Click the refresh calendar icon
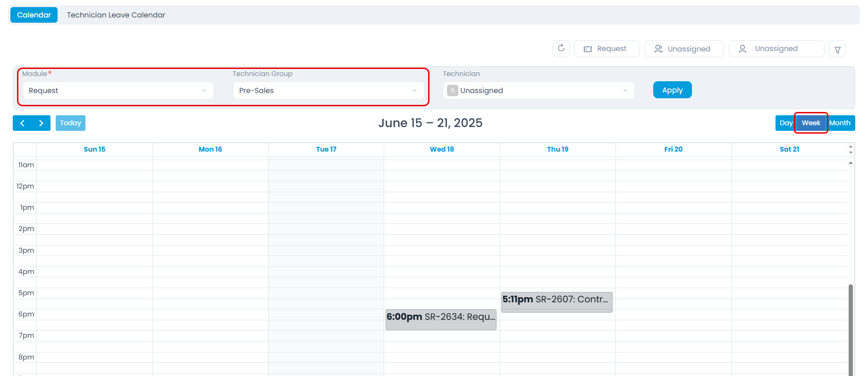The image size is (868, 376). pyautogui.click(x=561, y=48)
